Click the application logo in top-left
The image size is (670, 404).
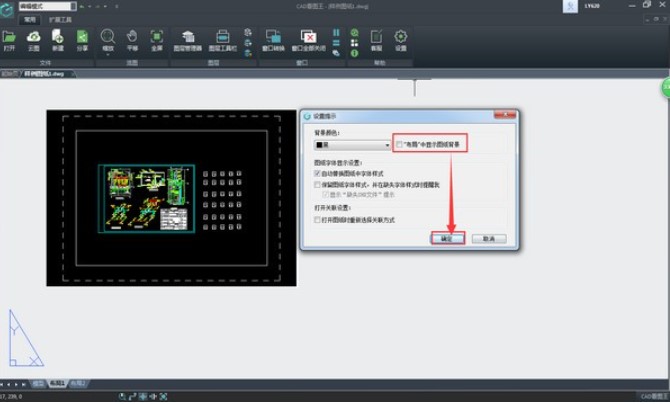pyautogui.click(x=7, y=9)
